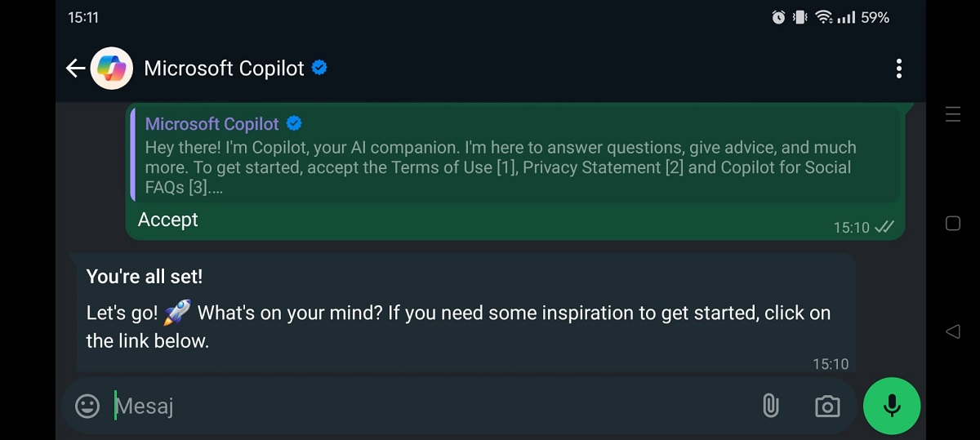Tap Android recent apps navigation button

(x=952, y=114)
